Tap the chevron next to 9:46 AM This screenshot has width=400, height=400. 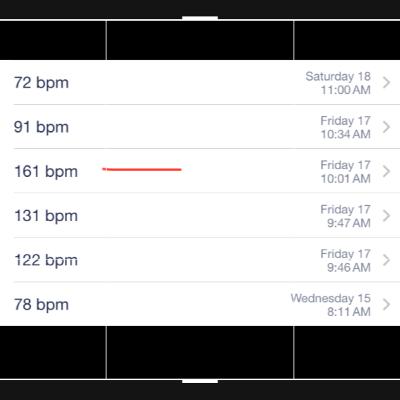(386, 260)
